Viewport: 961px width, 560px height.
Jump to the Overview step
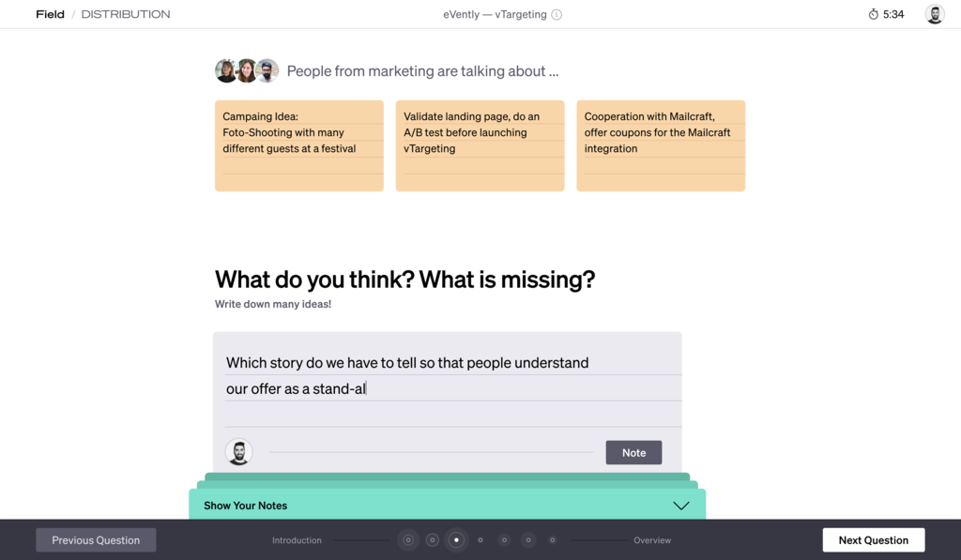tap(652, 540)
